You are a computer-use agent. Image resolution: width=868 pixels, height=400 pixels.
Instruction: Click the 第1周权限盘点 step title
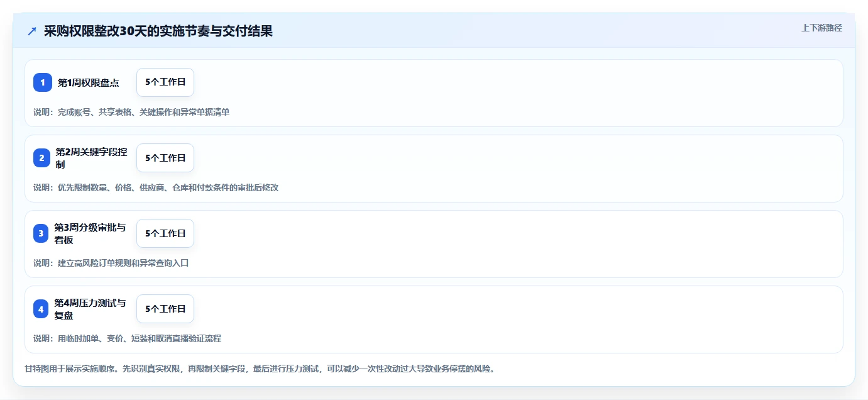coord(89,82)
